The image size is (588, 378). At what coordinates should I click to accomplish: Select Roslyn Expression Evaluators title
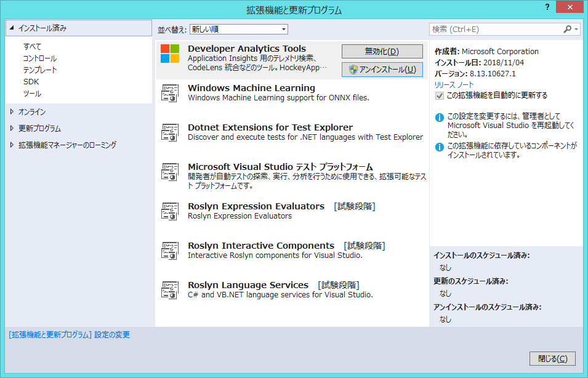[x=256, y=206]
